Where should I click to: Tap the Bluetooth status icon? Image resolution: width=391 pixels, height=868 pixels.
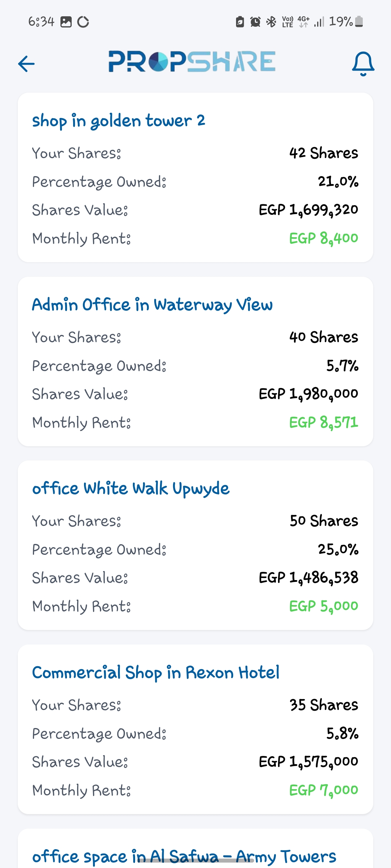click(x=271, y=22)
